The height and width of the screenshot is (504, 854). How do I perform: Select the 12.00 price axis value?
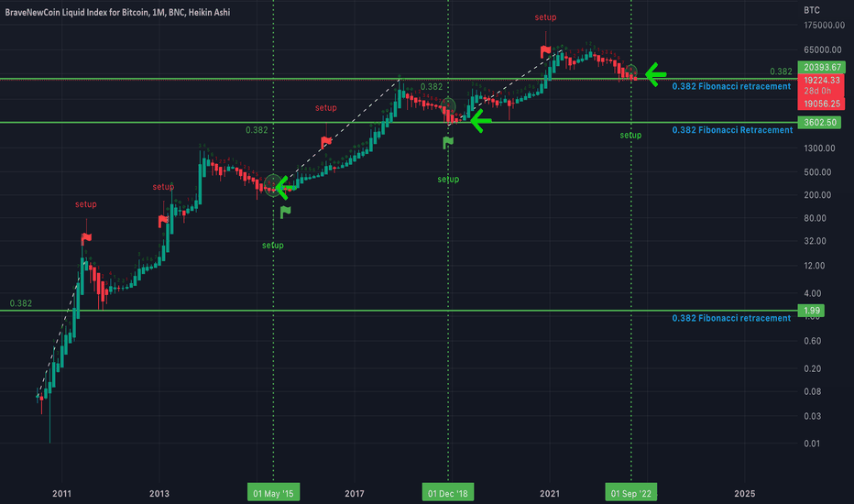pos(815,266)
